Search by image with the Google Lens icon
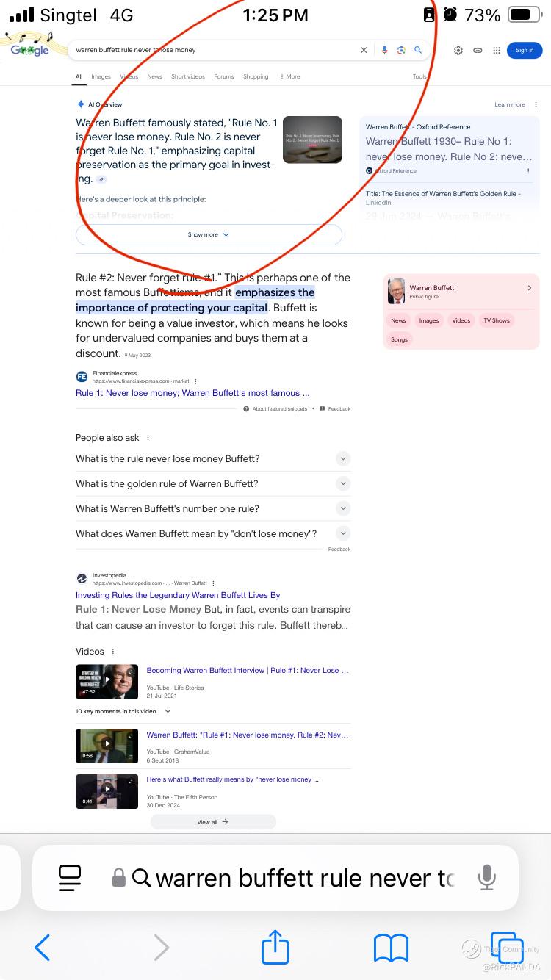 click(x=401, y=50)
